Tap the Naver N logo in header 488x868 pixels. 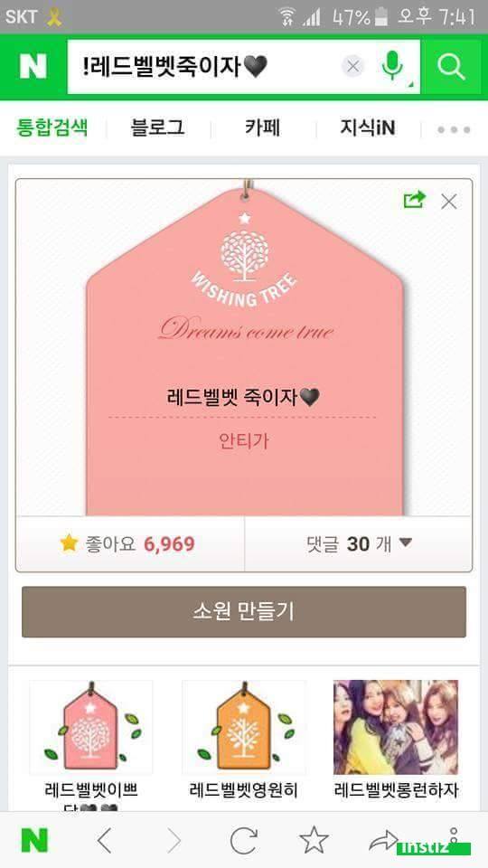coord(33,66)
